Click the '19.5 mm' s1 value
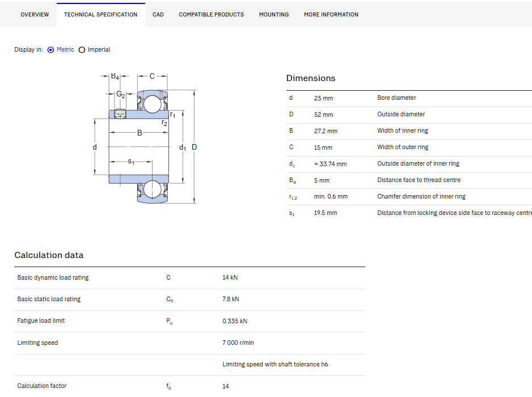Image resolution: width=532 pixels, height=397 pixels. tap(326, 213)
